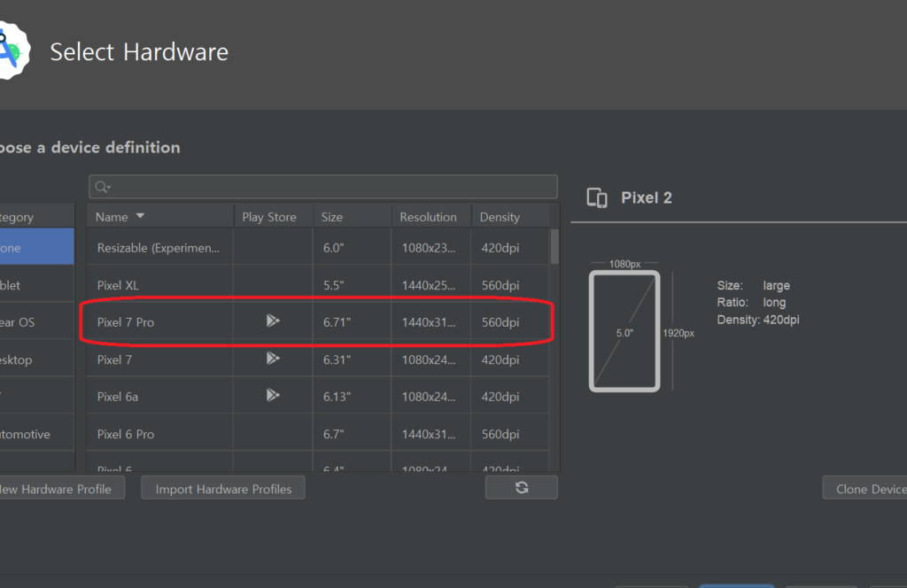Click the search magnifier icon in device filter
907x588 pixels.
[103, 187]
